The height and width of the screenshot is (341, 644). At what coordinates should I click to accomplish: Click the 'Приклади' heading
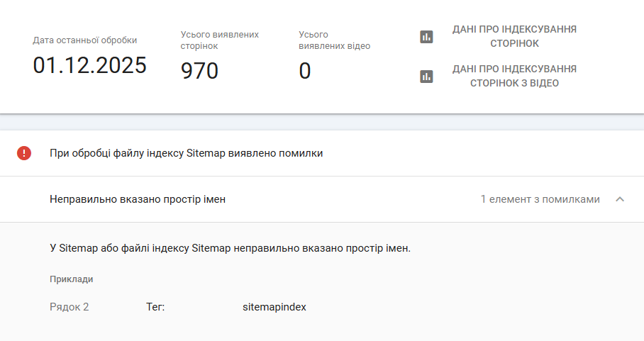click(x=71, y=279)
